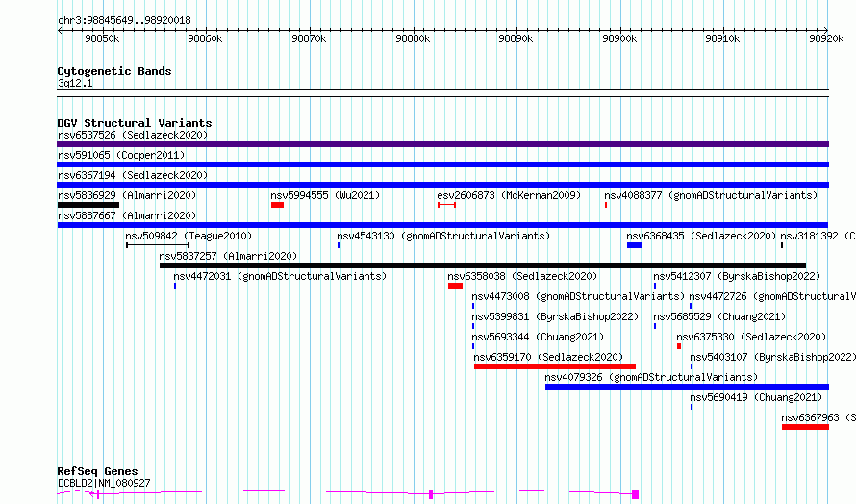
Task: Click the 98900k ruler tick label
Action: pyautogui.click(x=619, y=39)
